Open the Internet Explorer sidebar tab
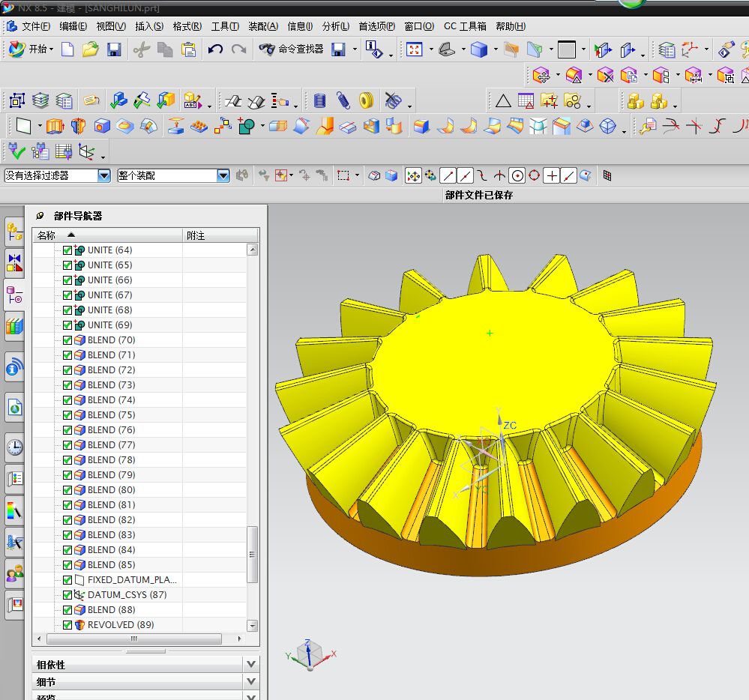Image resolution: width=749 pixels, height=700 pixels. [15, 407]
